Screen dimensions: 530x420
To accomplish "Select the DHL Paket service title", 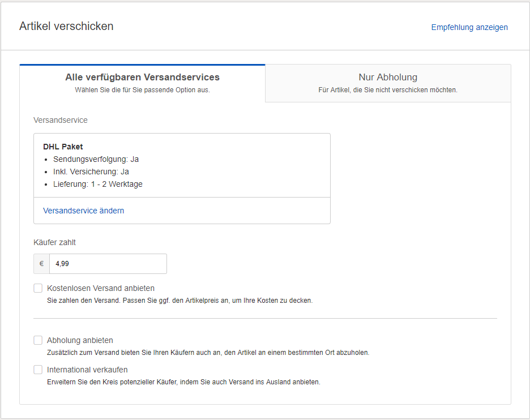I will (x=63, y=147).
